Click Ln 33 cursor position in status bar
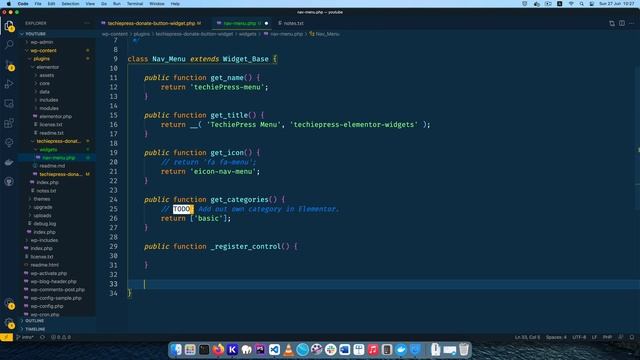 point(527,337)
